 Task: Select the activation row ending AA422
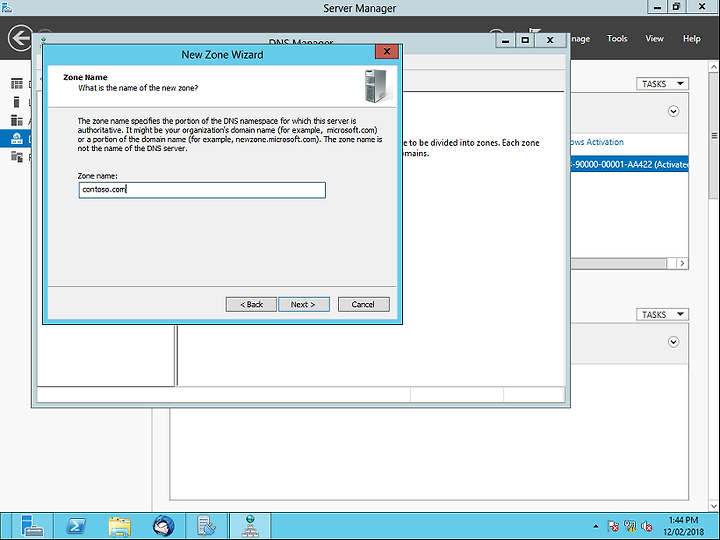[x=630, y=164]
